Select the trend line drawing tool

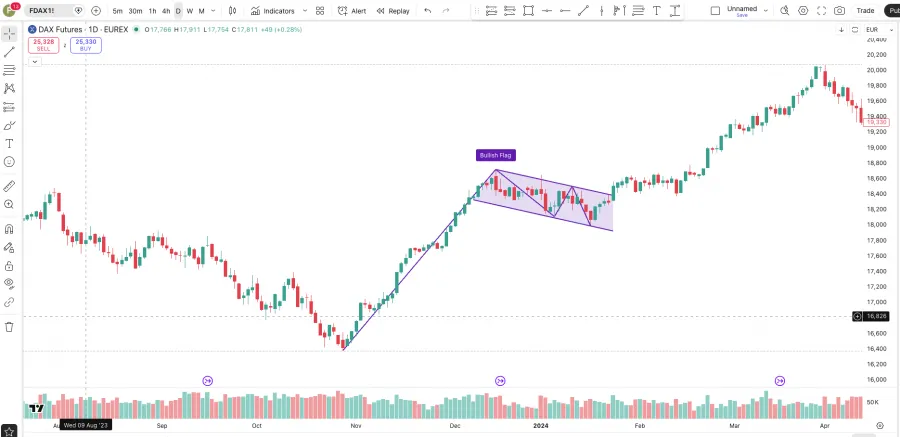click(x=9, y=51)
